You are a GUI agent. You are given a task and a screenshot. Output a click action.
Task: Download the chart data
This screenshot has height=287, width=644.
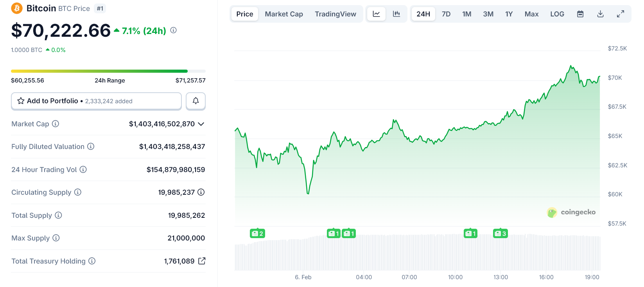coord(601,14)
